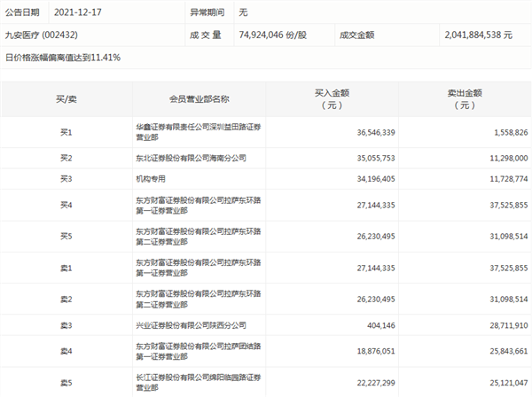Click the 公告日期 label
The image size is (532, 397).
tap(22, 12)
